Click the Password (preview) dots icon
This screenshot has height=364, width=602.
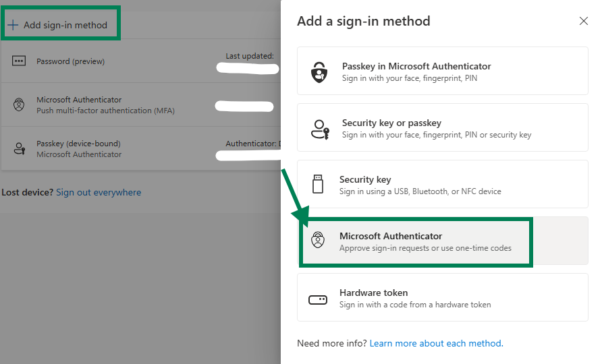point(19,61)
